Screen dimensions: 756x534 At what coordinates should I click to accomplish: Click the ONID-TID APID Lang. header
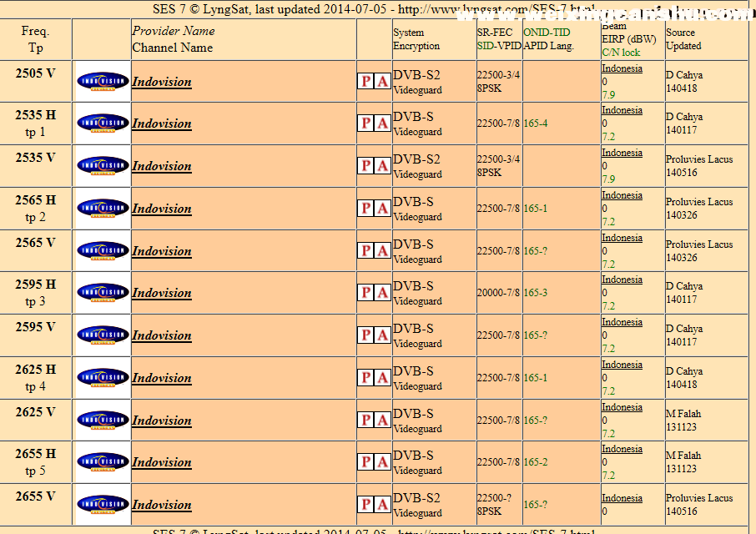562,39
